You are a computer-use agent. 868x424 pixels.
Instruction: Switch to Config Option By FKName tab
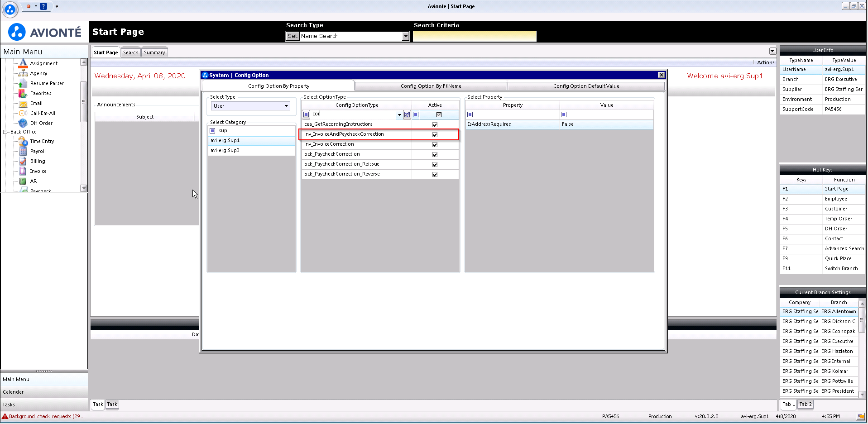431,86
